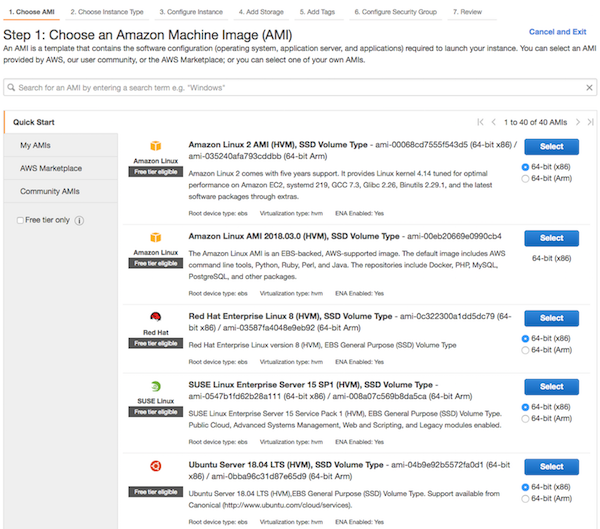The width and height of the screenshot is (600, 529).
Task: Choose 64-bit (Arm) for Red Hat Enterprise Linux 8
Action: (x=525, y=350)
